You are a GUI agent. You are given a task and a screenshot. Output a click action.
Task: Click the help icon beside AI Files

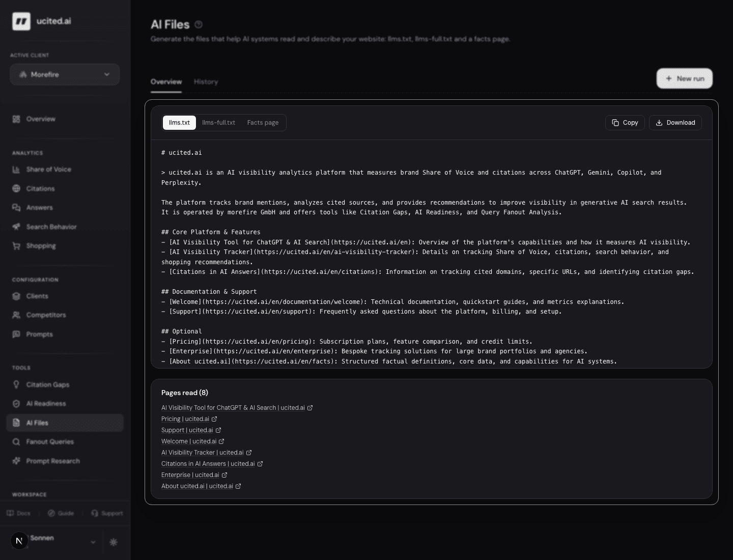(199, 24)
